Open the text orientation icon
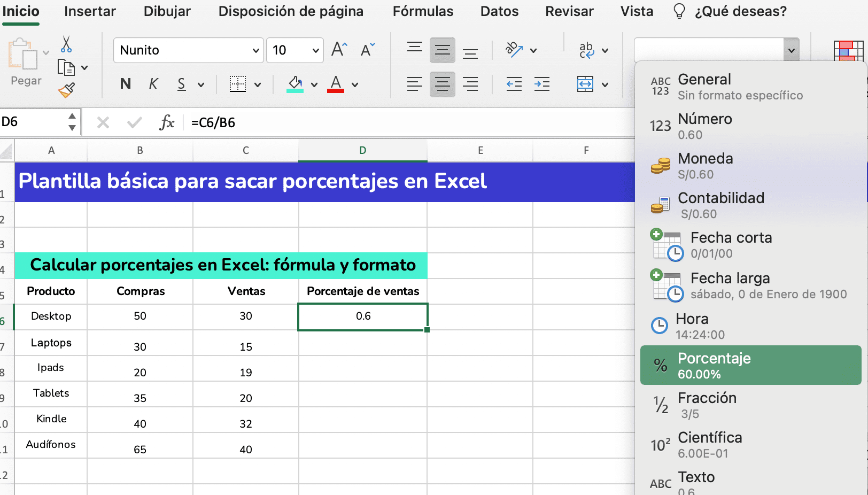 (x=515, y=50)
